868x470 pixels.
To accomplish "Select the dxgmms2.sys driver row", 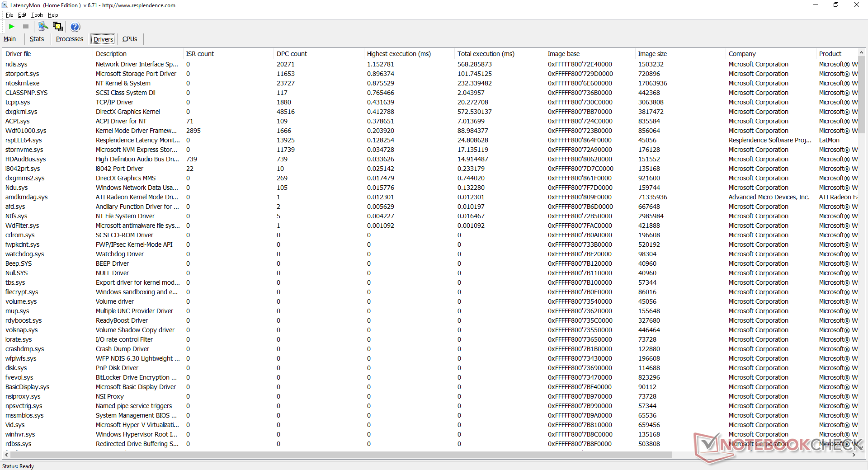I will click(x=430, y=178).
